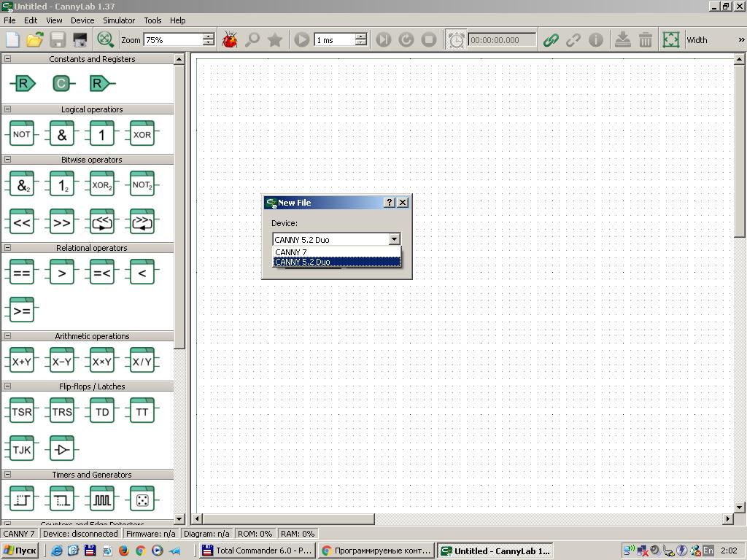Screen dimensions: 747x560
Task: Click the open folder icon in toolbar
Action: tap(35, 40)
